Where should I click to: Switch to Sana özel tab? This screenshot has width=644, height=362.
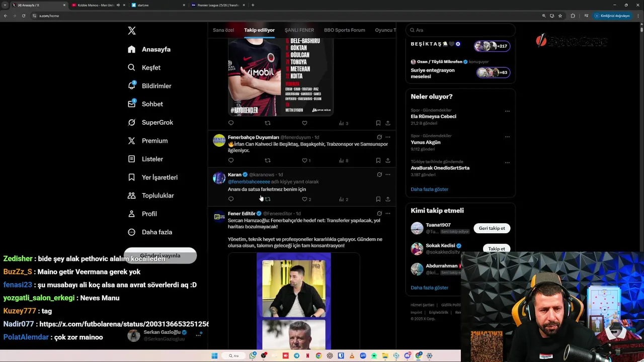click(223, 30)
